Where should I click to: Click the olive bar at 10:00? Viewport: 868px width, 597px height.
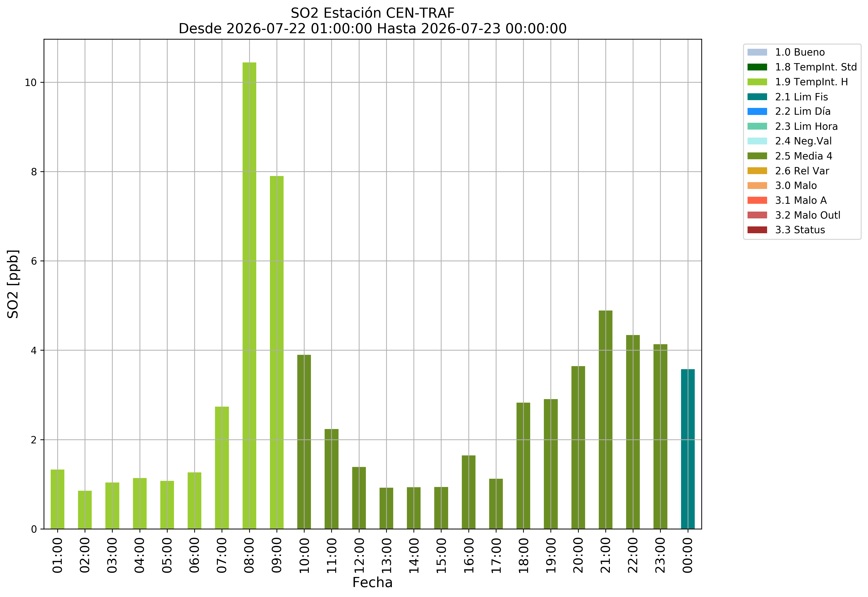304,442
